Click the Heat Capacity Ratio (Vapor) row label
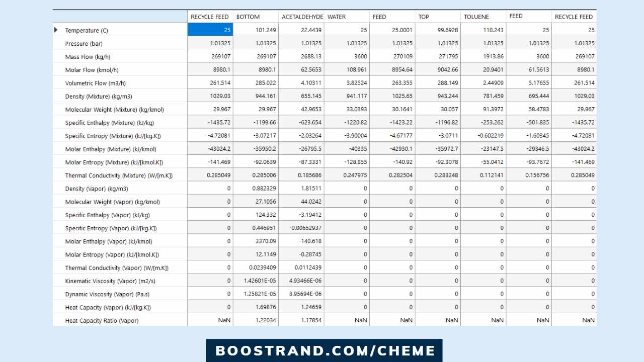The width and height of the screenshot is (644, 362). pos(102,320)
